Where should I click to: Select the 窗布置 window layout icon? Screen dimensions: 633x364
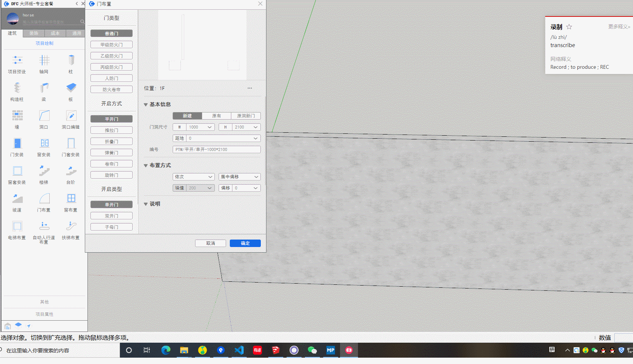[x=71, y=199]
